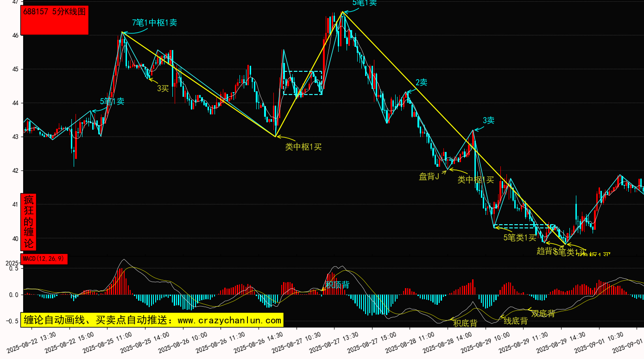Click the 2025-08-25 11:00 time label
644x359 pixels.
coord(108,342)
